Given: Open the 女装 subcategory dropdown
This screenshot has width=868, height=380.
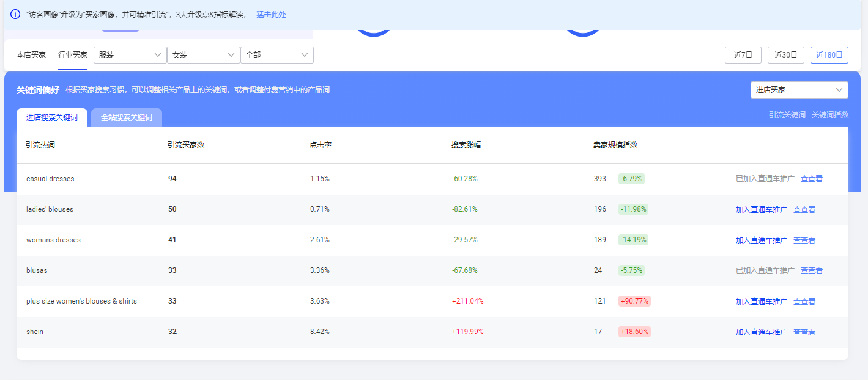Looking at the screenshot, I should [x=203, y=54].
